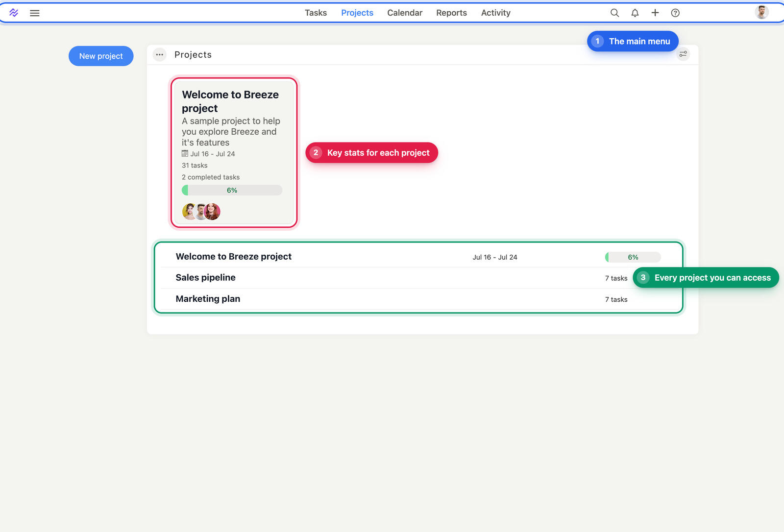Open the Welcome to Breeze project card title
784x532 pixels.
click(x=230, y=101)
